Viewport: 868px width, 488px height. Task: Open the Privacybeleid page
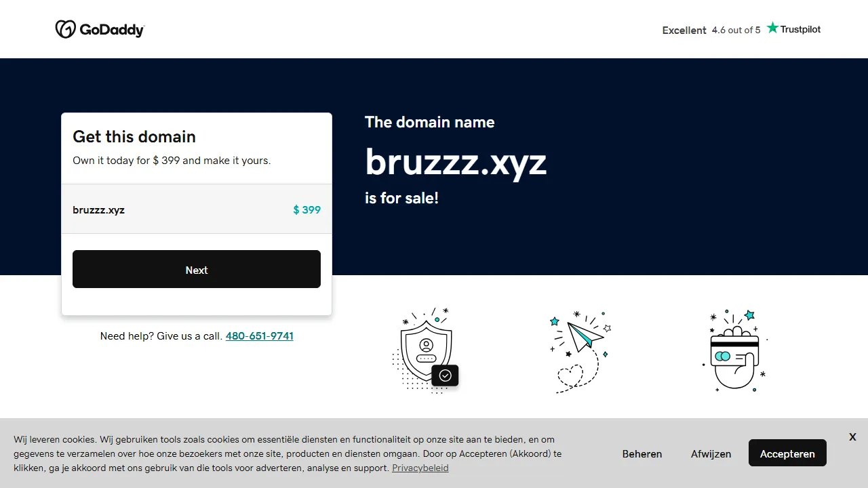pyautogui.click(x=420, y=468)
